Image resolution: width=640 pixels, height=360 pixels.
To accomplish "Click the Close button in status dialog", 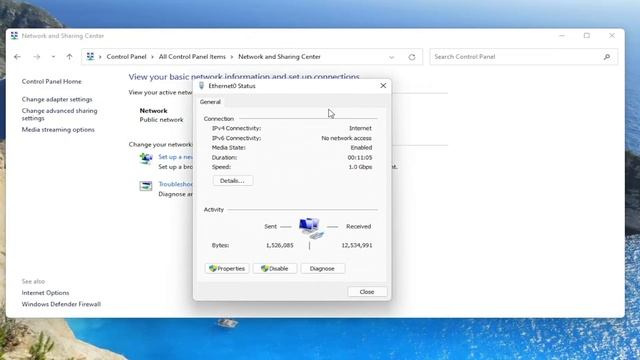I will pyautogui.click(x=367, y=292).
